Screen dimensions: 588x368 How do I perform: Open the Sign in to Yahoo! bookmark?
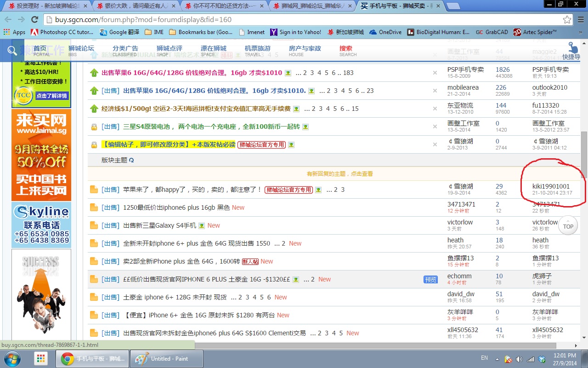[296, 32]
